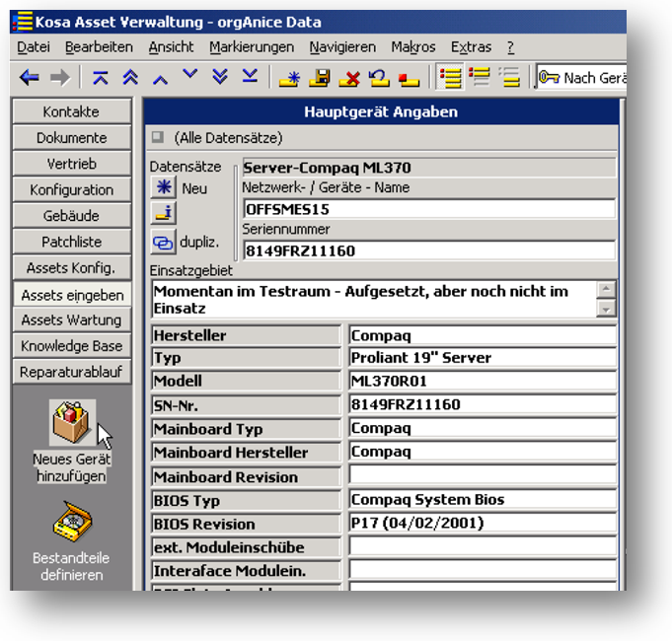Go forward with the grey right arrow
The image size is (672, 641).
[60, 78]
